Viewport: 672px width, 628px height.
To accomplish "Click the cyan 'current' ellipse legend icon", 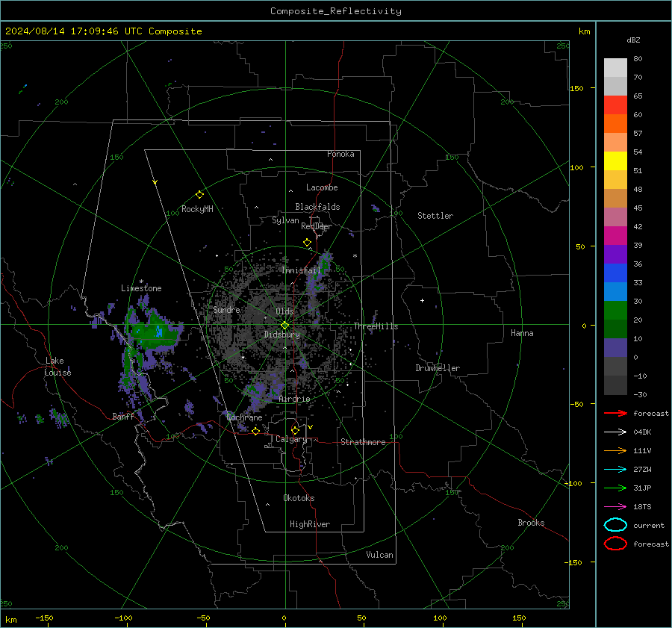I will pos(615,525).
